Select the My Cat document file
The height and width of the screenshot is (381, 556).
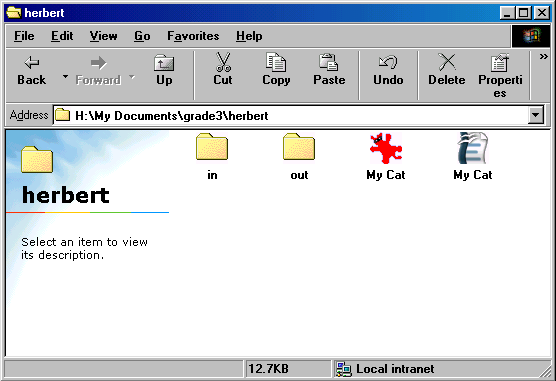coord(473,156)
